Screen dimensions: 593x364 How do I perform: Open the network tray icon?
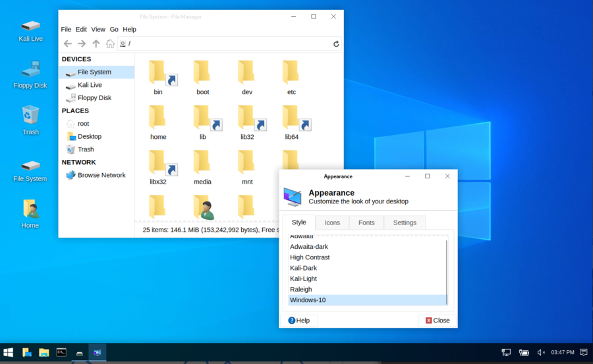[506, 352]
